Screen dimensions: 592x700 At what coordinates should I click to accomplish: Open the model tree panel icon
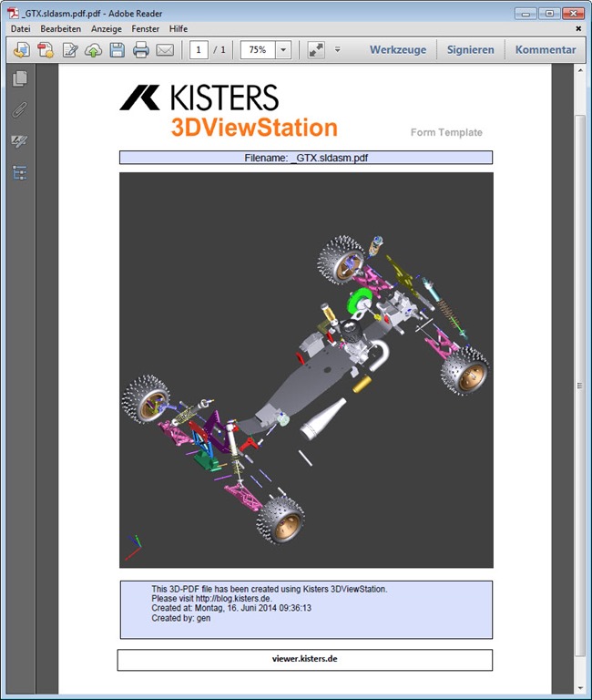[20, 172]
